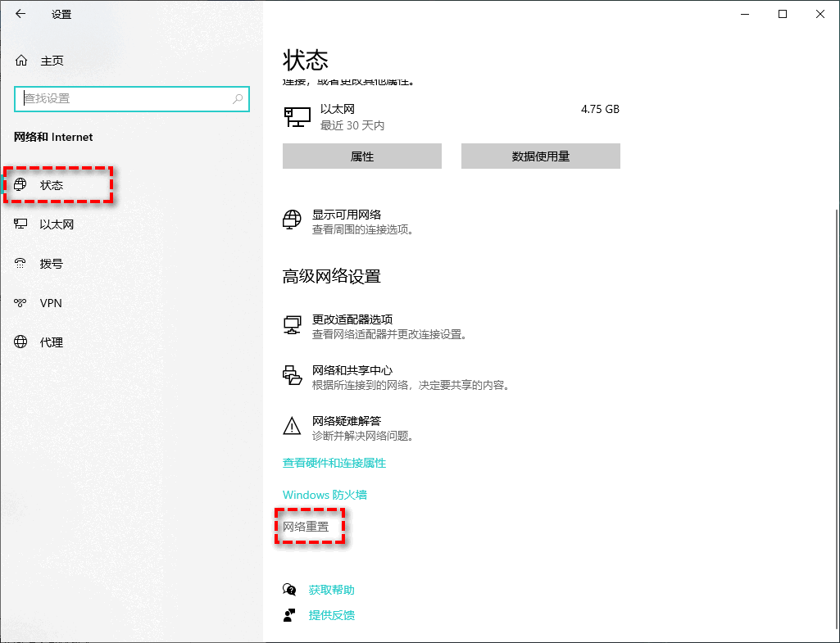Image resolution: width=840 pixels, height=643 pixels.
Task: Click the 提供反馈 person icon
Action: pos(289,615)
